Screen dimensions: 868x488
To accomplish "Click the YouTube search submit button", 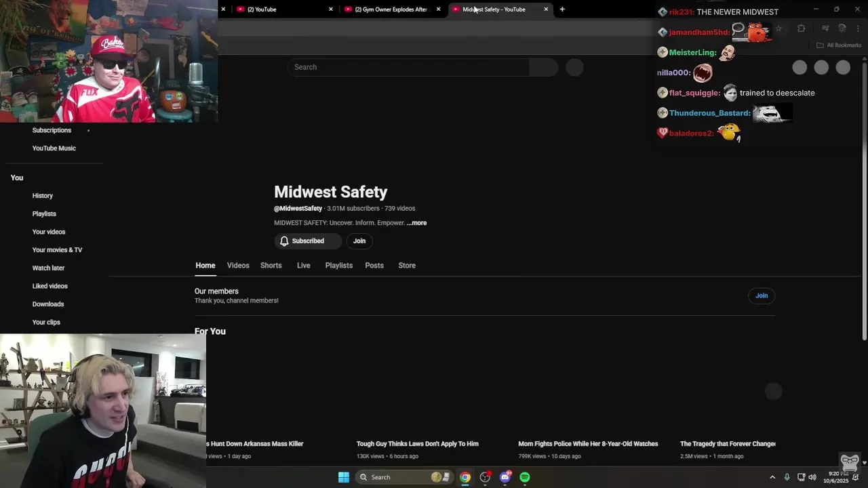I will point(544,67).
